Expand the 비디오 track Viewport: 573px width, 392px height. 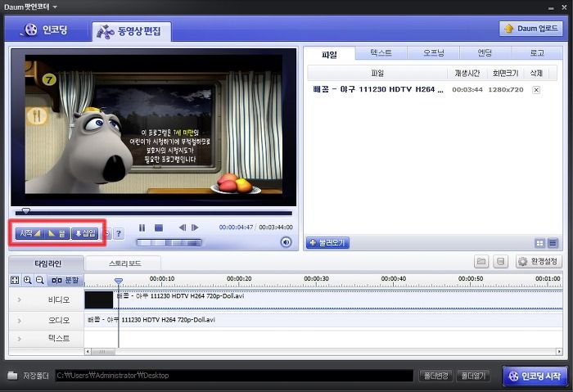pos(20,300)
